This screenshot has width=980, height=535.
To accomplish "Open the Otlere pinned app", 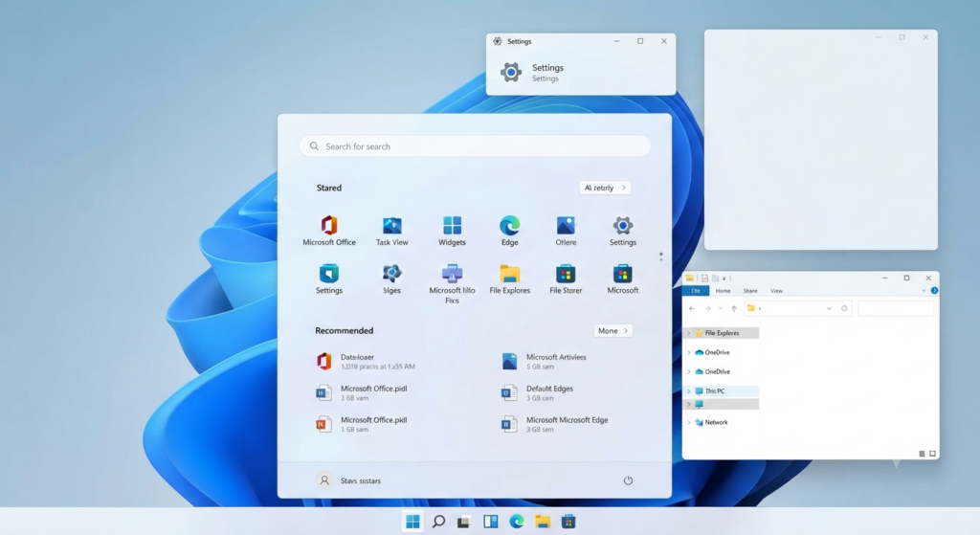I will click(x=566, y=231).
